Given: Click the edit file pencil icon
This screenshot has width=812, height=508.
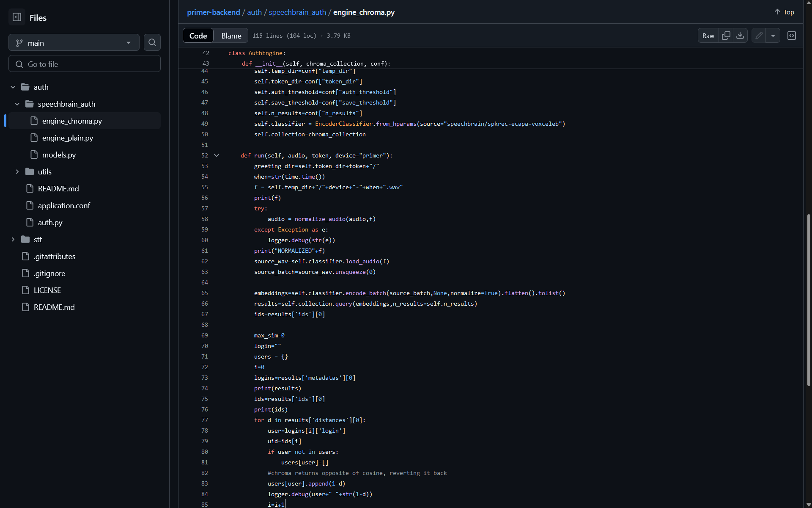Looking at the screenshot, I should 759,36.
